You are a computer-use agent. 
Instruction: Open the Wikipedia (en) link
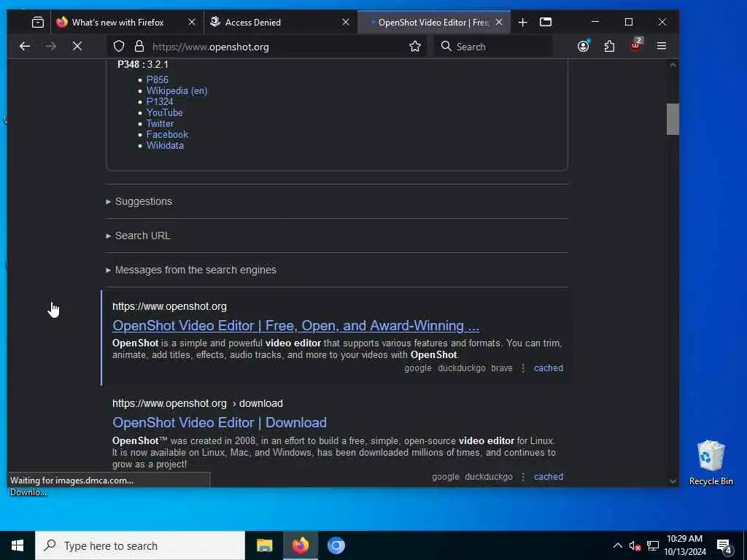click(177, 90)
